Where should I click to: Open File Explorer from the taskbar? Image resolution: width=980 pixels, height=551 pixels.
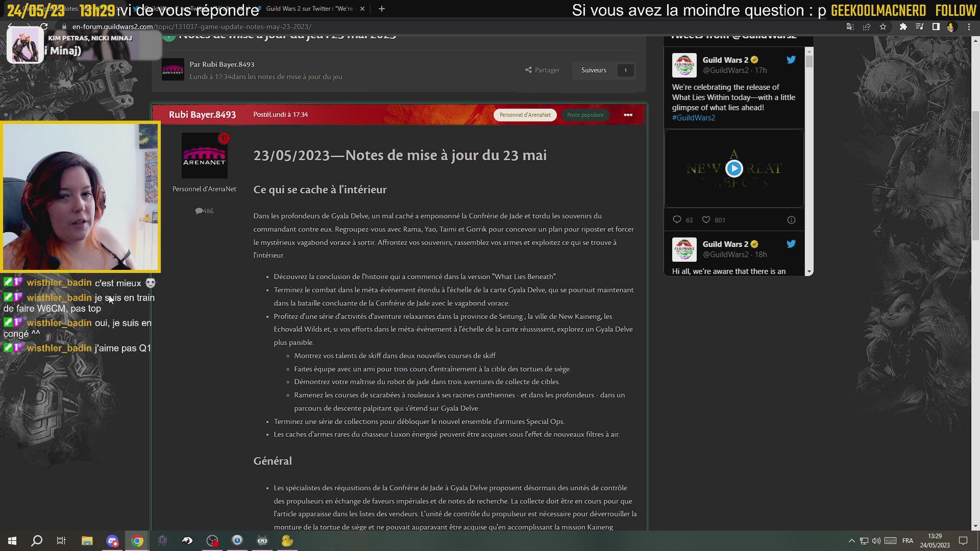(x=87, y=541)
